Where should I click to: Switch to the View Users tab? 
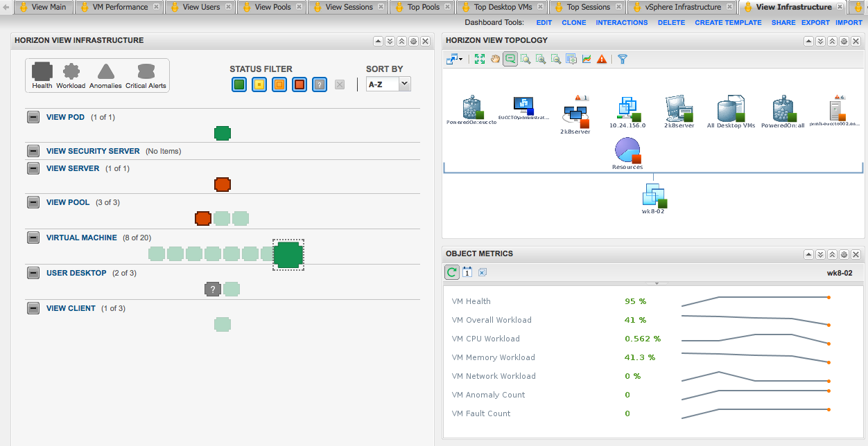tap(201, 7)
